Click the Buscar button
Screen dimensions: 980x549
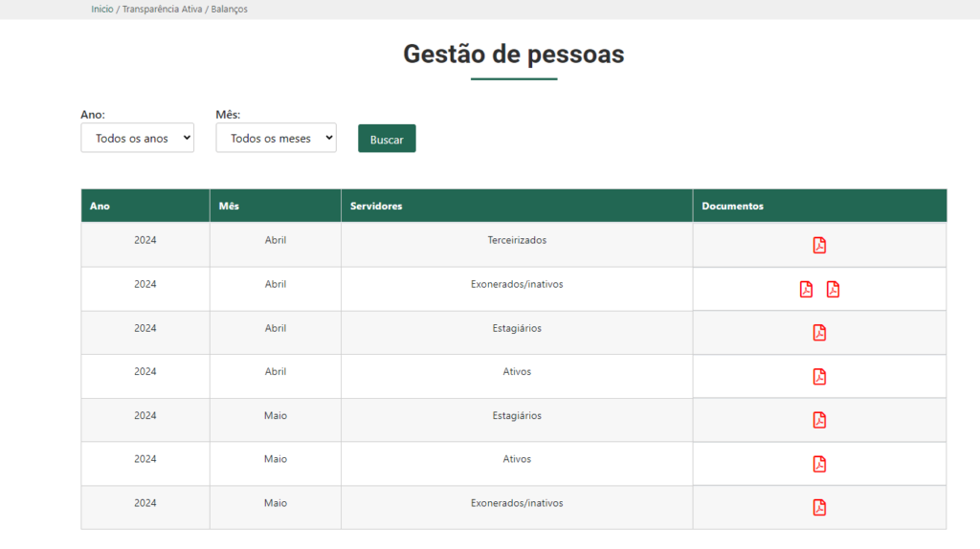click(387, 139)
